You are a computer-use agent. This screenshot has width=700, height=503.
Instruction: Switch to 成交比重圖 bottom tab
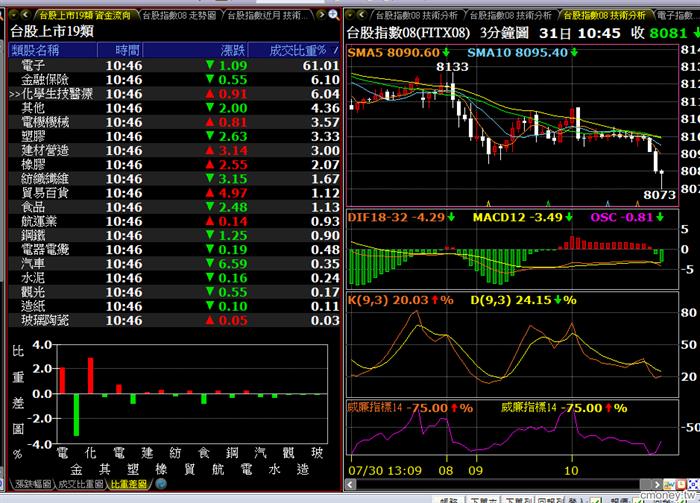pyautogui.click(x=80, y=484)
